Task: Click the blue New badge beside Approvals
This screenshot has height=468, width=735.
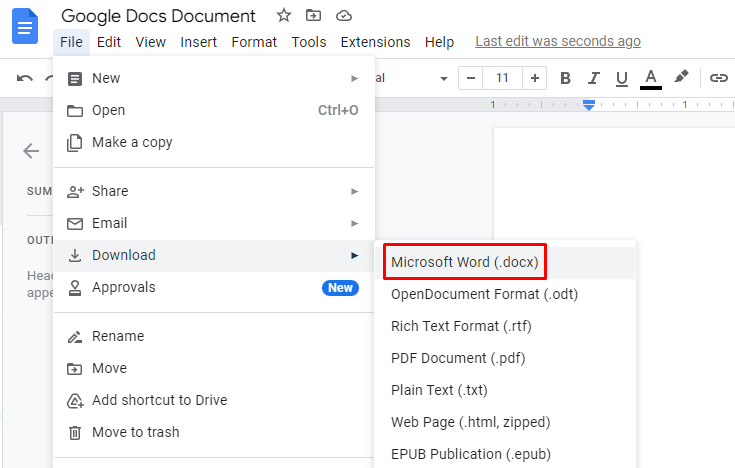Action: pos(340,287)
